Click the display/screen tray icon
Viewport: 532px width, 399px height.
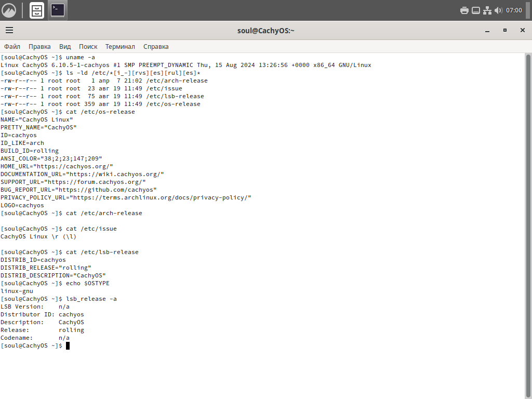pyautogui.click(x=476, y=10)
